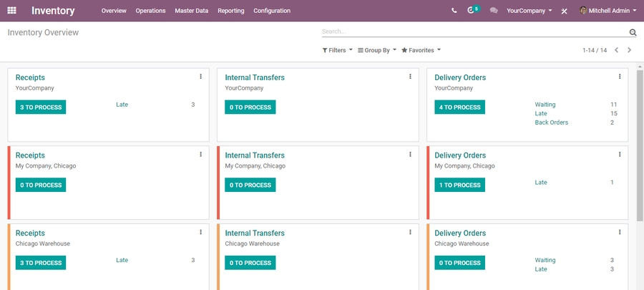This screenshot has height=290, width=644.
Task: Open kebab menu on YourCompany Receipts card
Action: coord(200,77)
